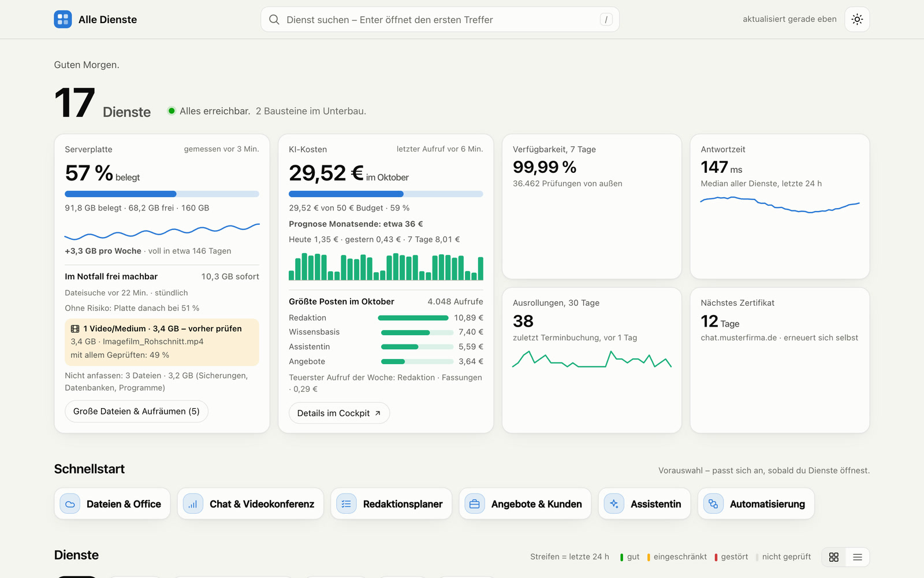The width and height of the screenshot is (924, 578).
Task: Click aktualisiert gerade eben status
Action: coord(789,19)
